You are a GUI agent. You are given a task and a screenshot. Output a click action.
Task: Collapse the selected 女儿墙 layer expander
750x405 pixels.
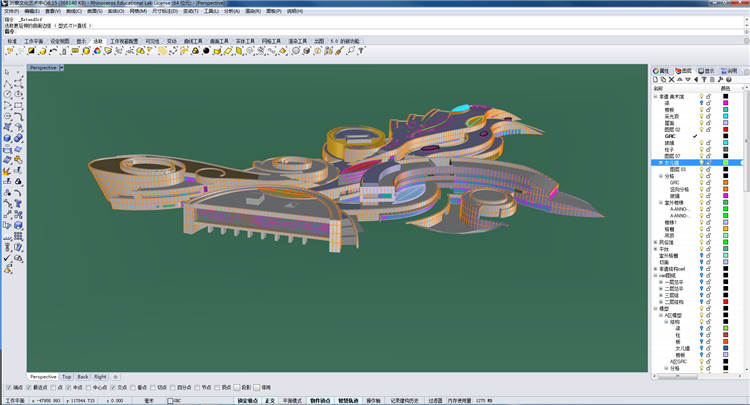(661, 163)
